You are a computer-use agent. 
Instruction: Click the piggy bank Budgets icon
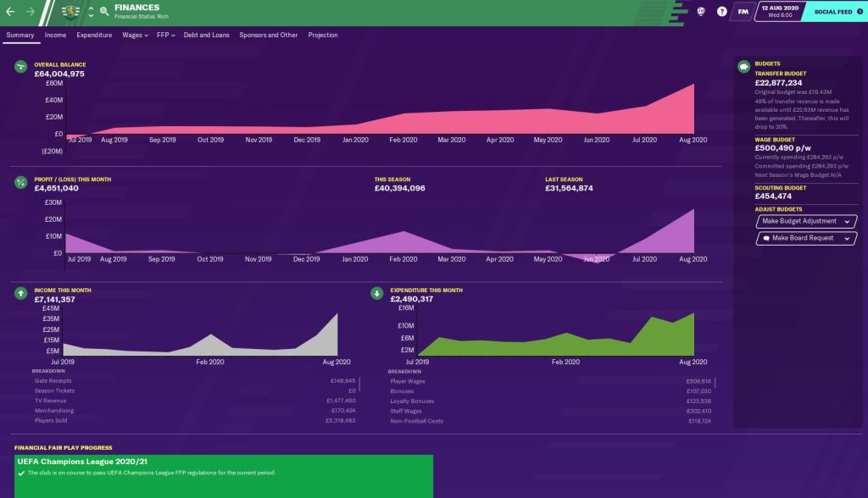pos(743,66)
